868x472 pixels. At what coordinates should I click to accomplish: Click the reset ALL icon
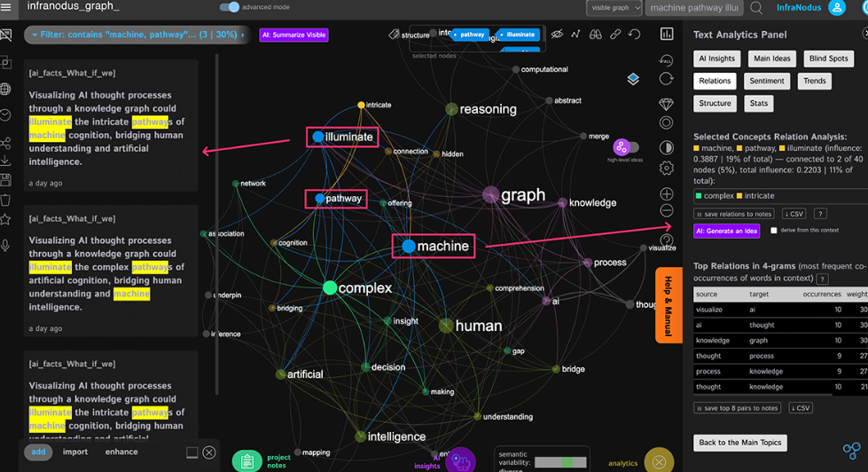[666, 59]
